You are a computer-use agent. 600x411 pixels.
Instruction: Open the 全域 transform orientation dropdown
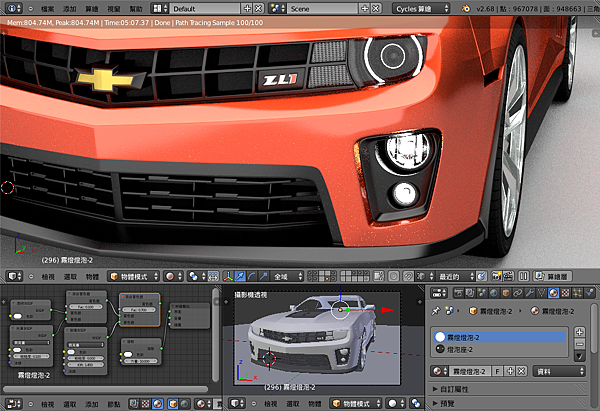coord(287,276)
